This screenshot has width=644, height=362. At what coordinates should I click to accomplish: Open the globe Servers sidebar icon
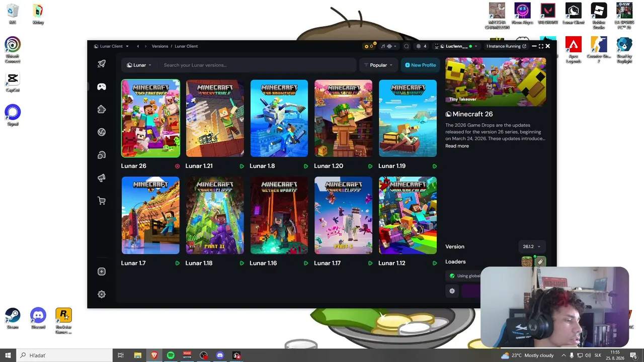(x=102, y=132)
